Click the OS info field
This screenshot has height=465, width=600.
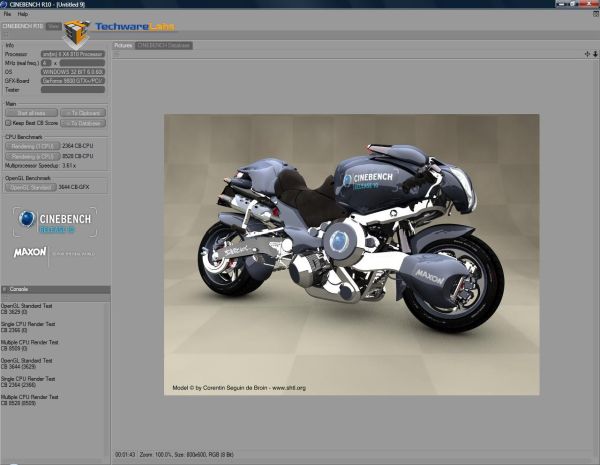[x=73, y=72]
